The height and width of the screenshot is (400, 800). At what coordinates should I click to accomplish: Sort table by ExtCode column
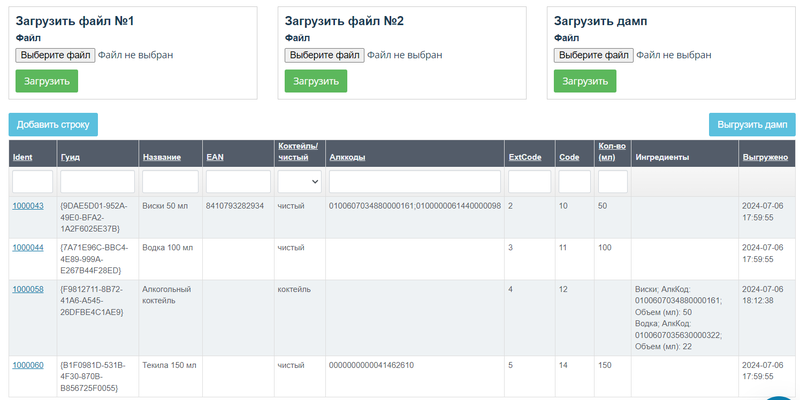tap(525, 157)
